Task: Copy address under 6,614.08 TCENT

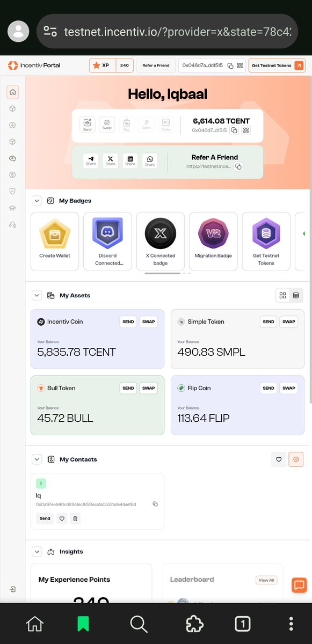Action: (234, 130)
